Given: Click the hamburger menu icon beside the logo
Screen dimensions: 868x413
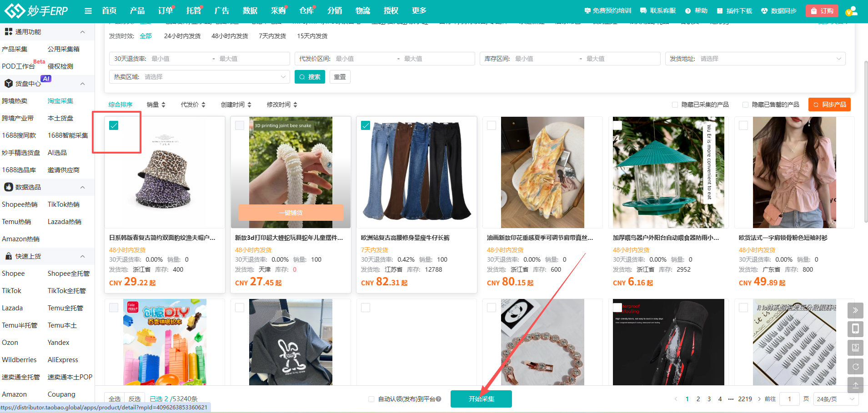Looking at the screenshot, I should coord(88,11).
